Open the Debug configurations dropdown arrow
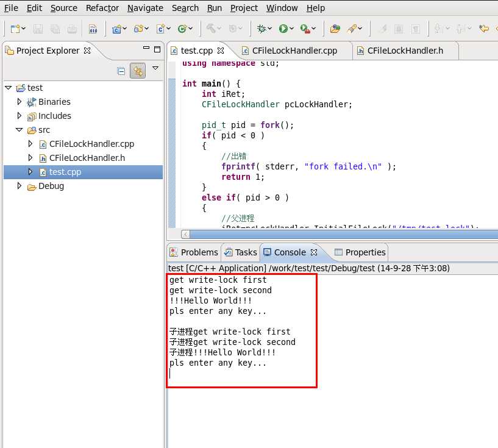498x448 pixels. point(270,29)
